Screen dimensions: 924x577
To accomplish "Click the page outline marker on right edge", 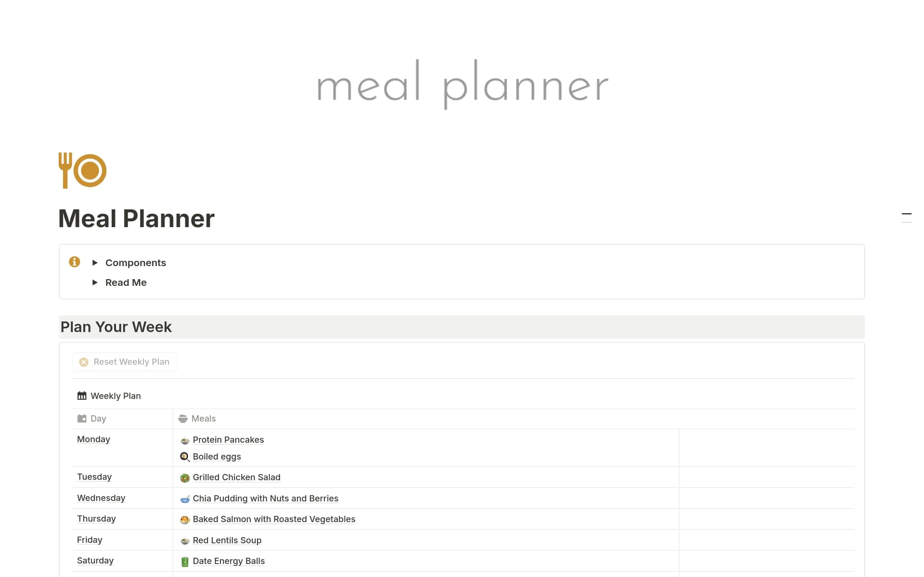I will click(x=906, y=214).
